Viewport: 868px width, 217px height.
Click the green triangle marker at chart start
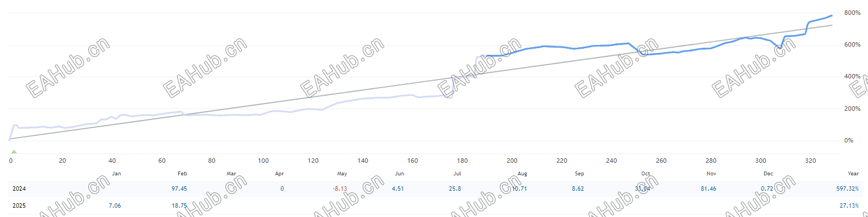click(14, 151)
